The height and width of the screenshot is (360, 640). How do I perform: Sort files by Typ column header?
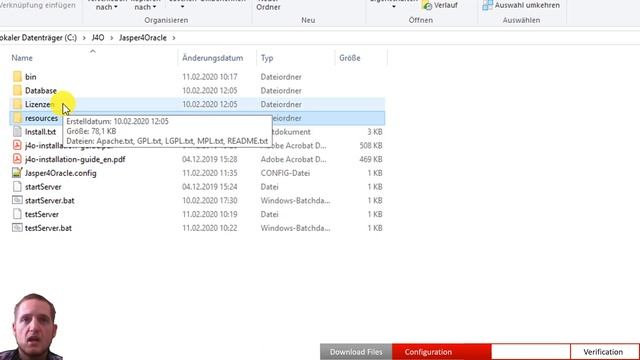coord(267,58)
